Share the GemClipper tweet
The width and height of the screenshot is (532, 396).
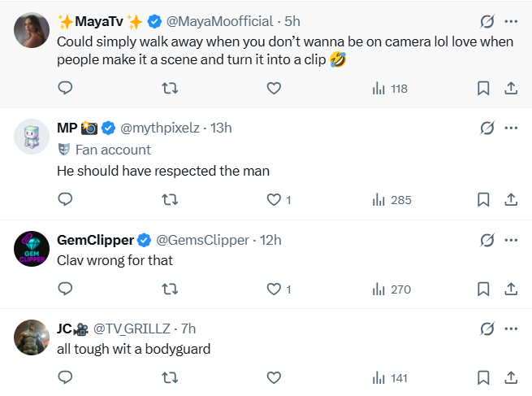(x=511, y=289)
